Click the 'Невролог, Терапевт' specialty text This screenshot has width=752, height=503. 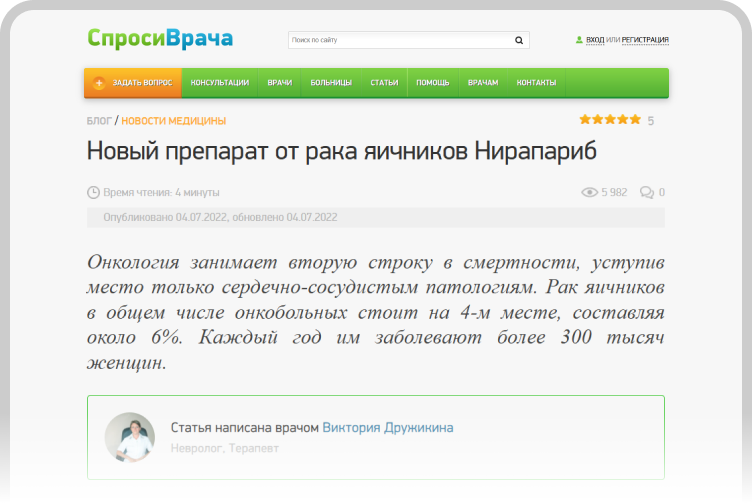(x=224, y=448)
